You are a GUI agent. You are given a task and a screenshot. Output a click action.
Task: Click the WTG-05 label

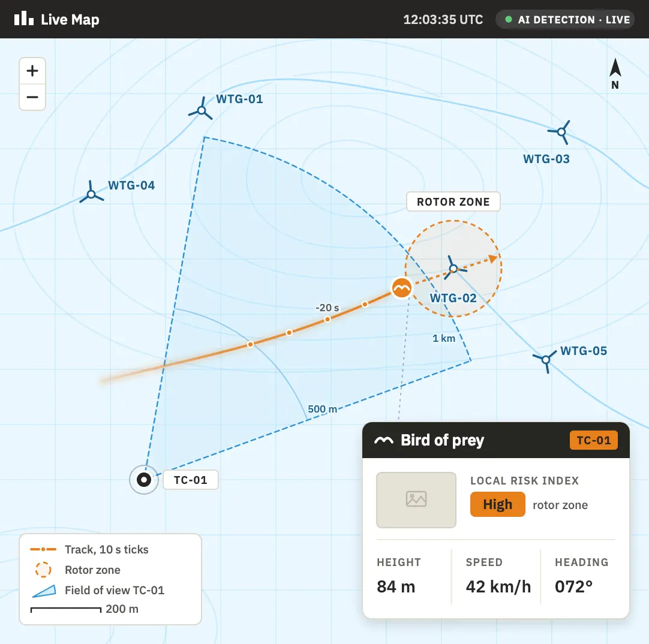point(584,351)
